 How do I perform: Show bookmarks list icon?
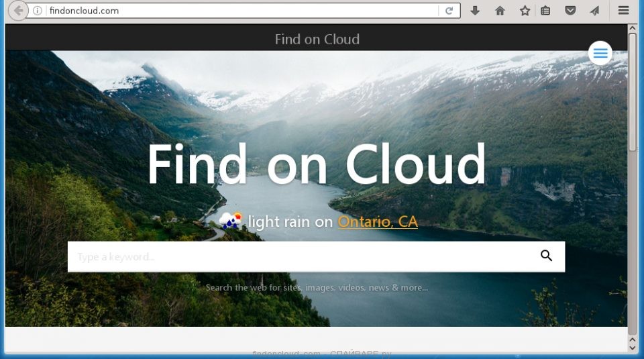point(545,11)
